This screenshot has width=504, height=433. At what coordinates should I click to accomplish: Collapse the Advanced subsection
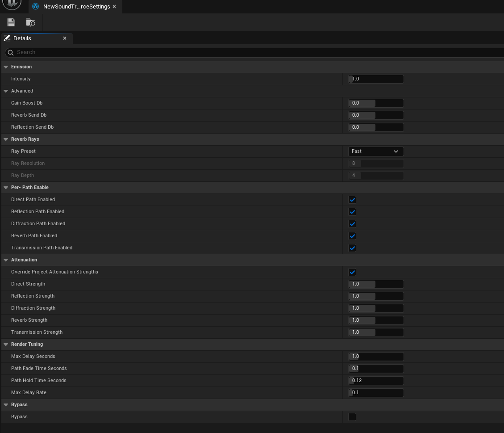point(6,91)
